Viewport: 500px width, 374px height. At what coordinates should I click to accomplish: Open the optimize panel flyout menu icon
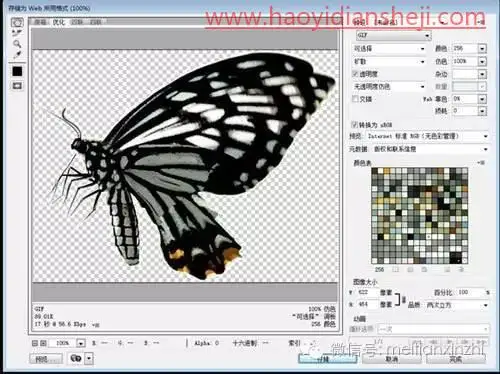(x=481, y=22)
